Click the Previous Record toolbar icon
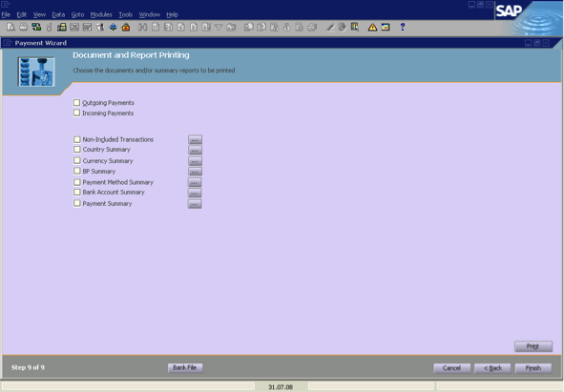564x392 pixels. coord(180,27)
